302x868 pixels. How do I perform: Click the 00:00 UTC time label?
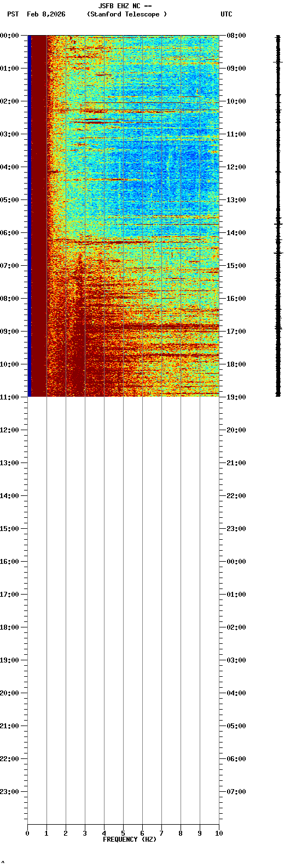236,562
